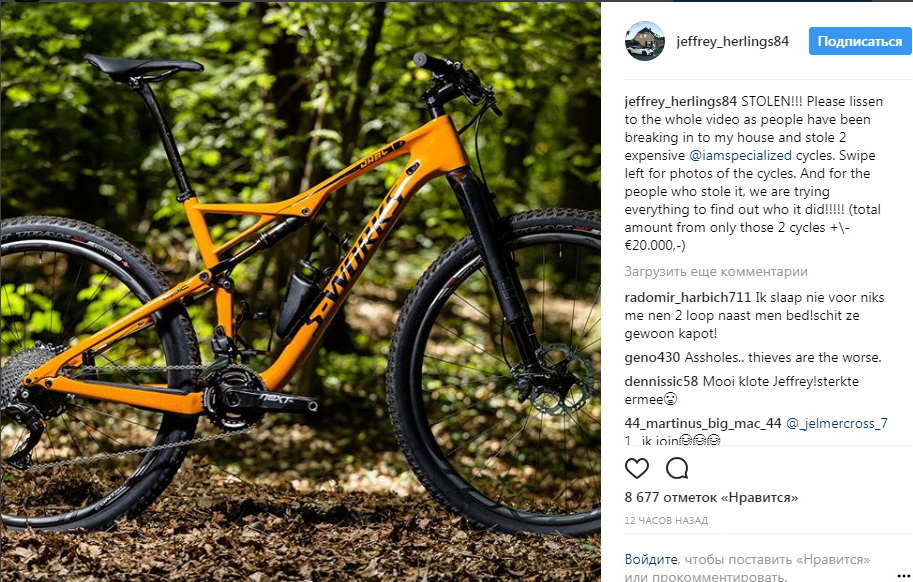This screenshot has height=582, width=913.
Task: Open the @iamspecialized mention link
Action: point(740,155)
